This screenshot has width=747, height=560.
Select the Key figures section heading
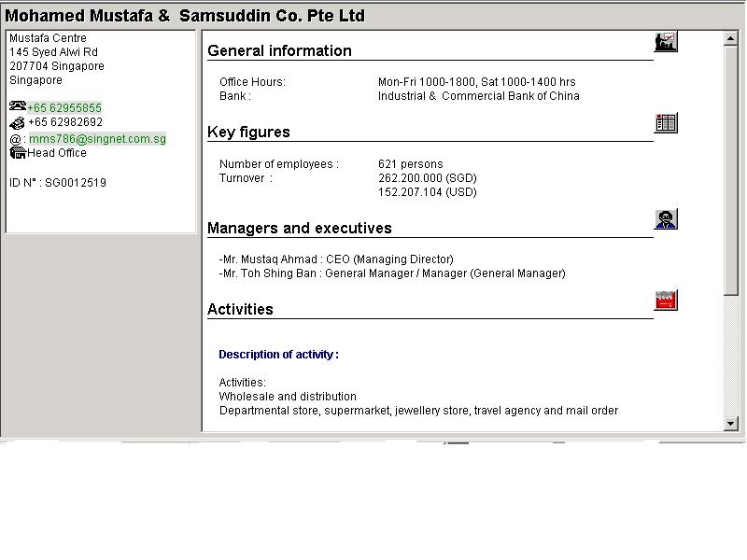coord(248,133)
